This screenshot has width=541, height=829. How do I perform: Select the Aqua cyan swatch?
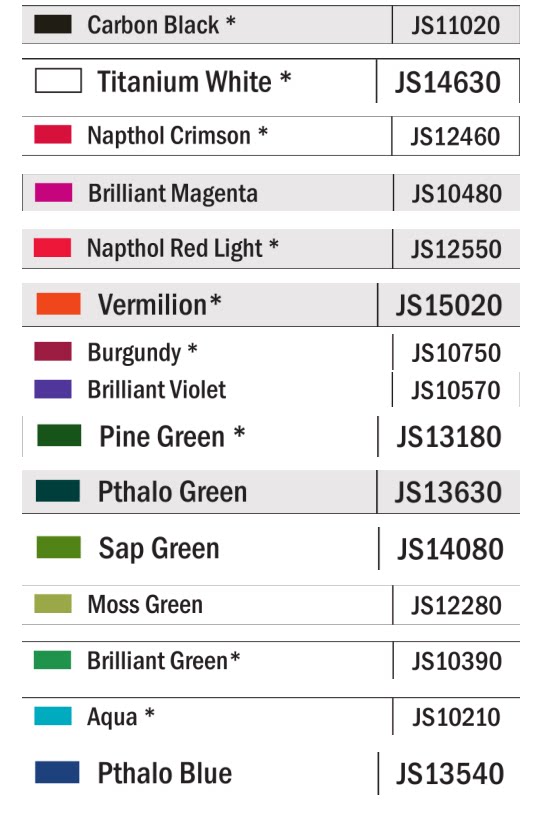pyautogui.click(x=53, y=716)
